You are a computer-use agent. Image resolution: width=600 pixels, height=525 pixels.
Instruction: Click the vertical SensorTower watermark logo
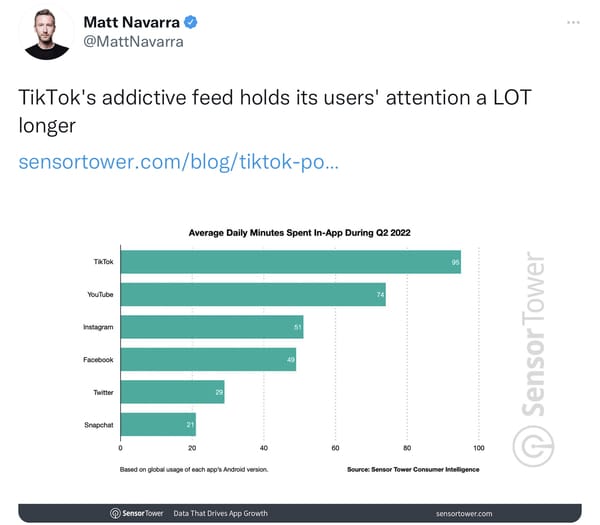click(534, 334)
